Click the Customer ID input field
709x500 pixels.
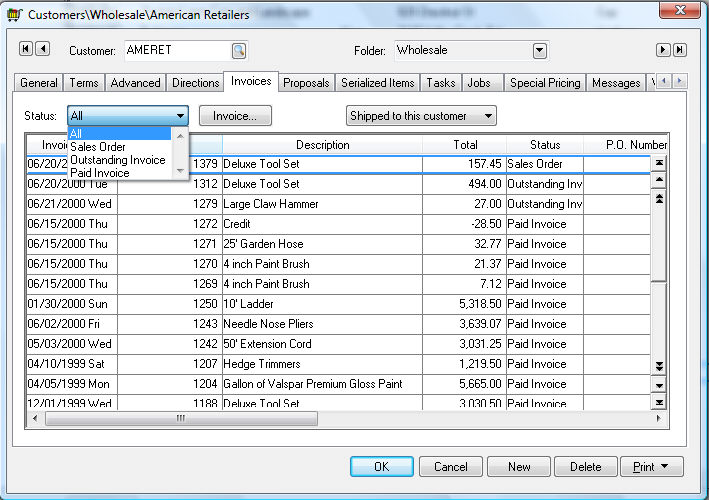tap(176, 50)
